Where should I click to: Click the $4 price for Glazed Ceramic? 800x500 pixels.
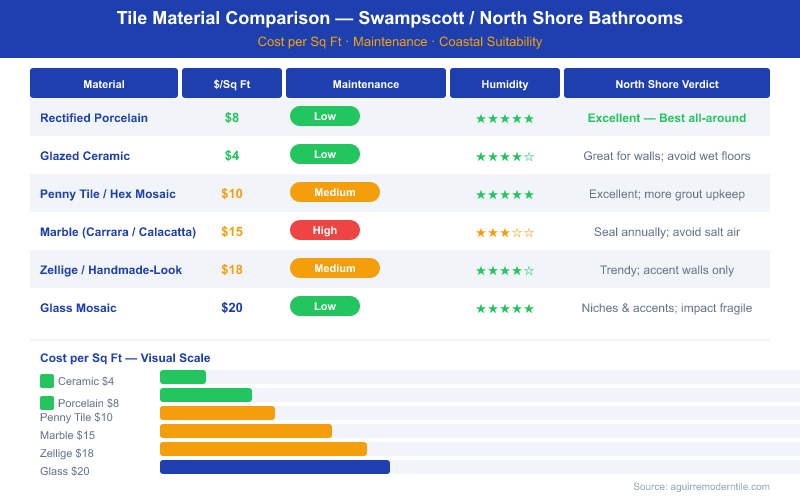232,156
